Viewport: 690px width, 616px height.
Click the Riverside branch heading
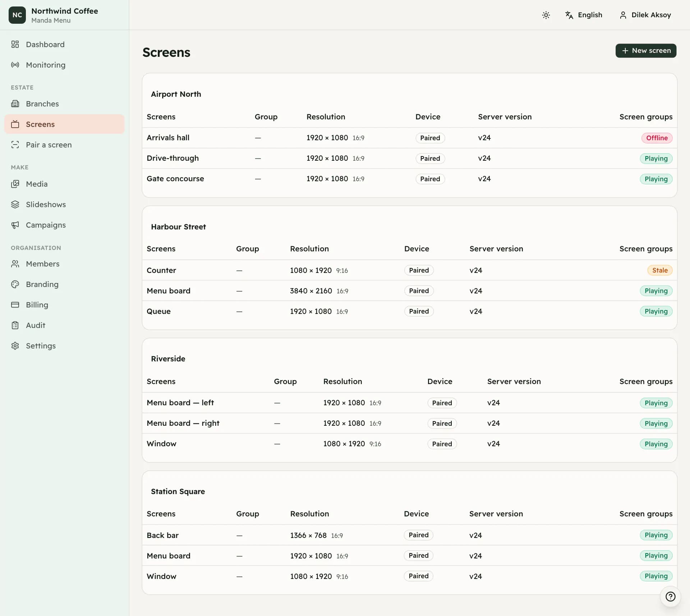click(168, 359)
